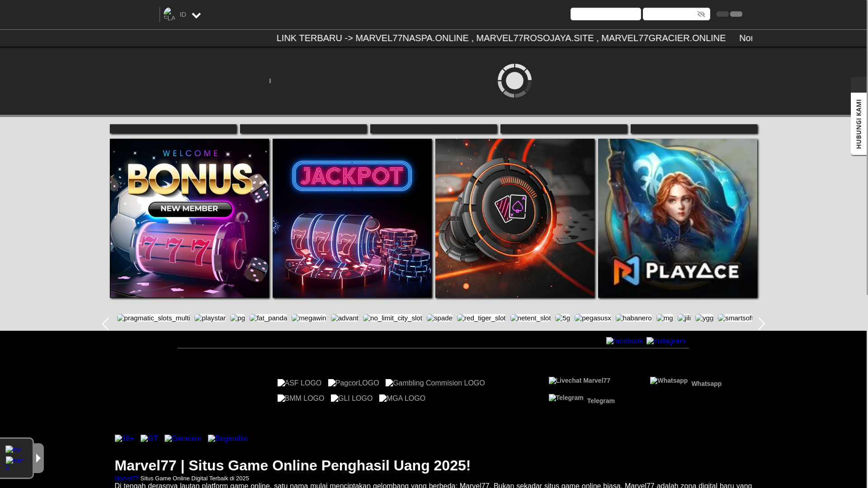The height and width of the screenshot is (488, 868).
Task: Select the mg provider
Action: point(665,318)
